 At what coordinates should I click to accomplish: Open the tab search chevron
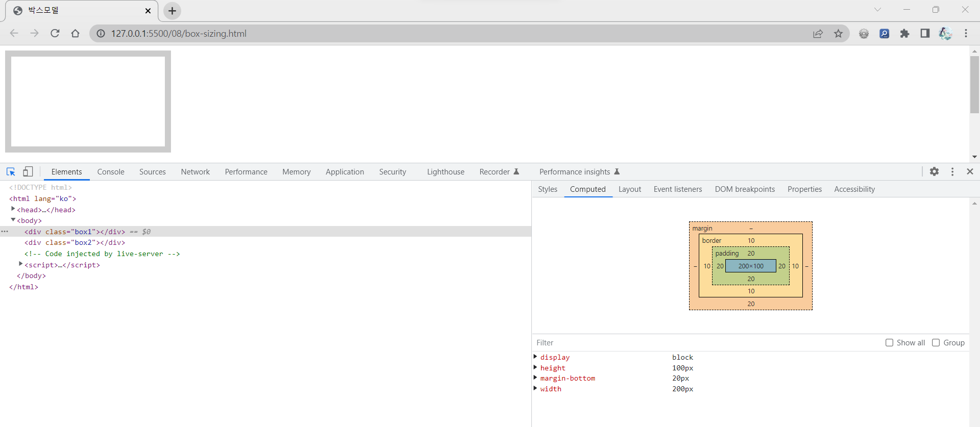877,10
